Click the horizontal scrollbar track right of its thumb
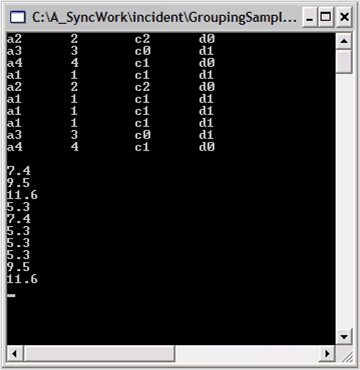This screenshot has height=370, width=360. [x=247, y=353]
